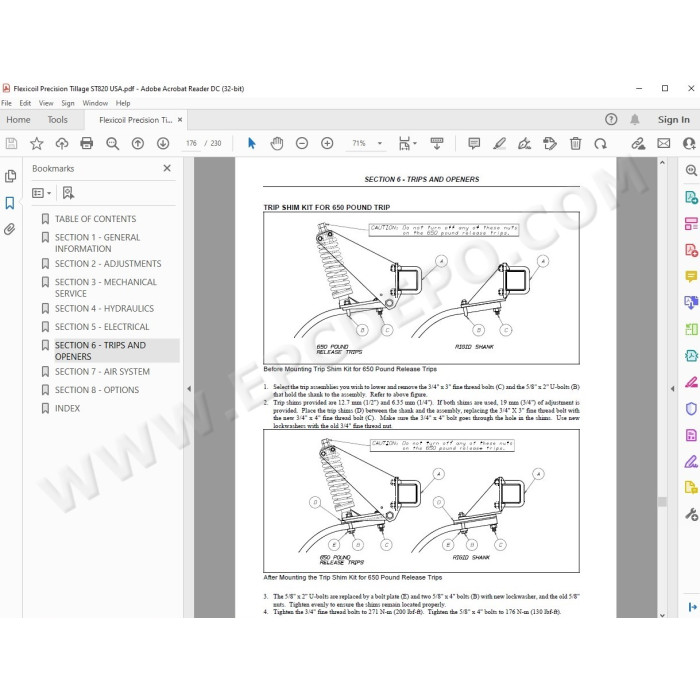The height and width of the screenshot is (700, 700).
Task: Open the bookmark options dropdown
Action: point(42,193)
